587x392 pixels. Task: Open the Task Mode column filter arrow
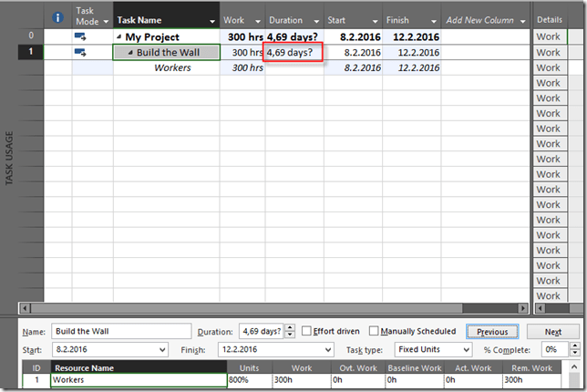tap(106, 21)
